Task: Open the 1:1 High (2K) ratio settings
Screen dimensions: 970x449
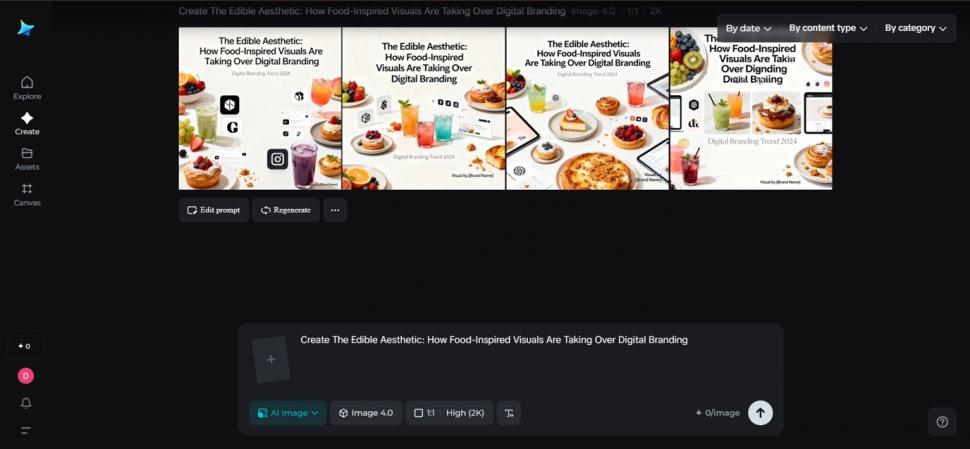Action: coord(449,413)
